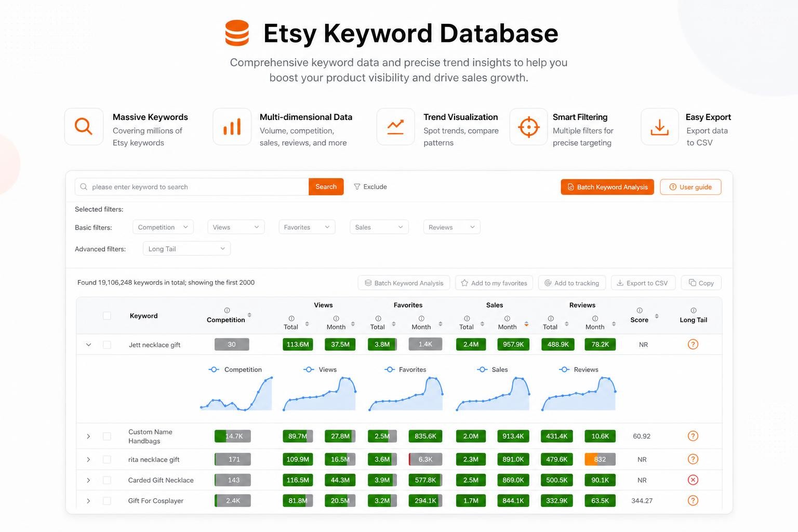Click the Easy Export download icon
The image size is (798, 532).
[659, 127]
